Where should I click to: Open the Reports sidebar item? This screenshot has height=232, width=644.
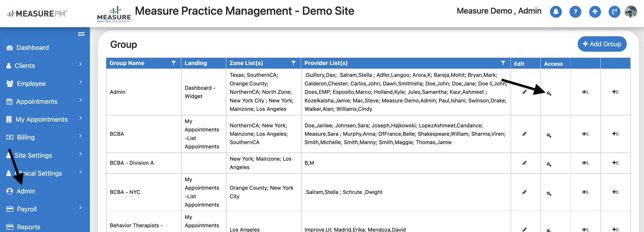pos(29,227)
